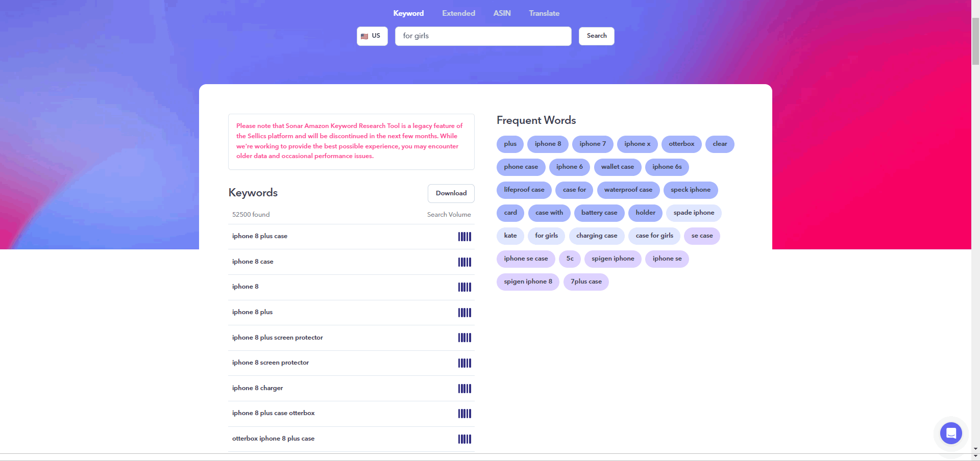Select the 'card' frequent word tag
Image resolution: width=980 pixels, height=461 pixels.
point(510,213)
